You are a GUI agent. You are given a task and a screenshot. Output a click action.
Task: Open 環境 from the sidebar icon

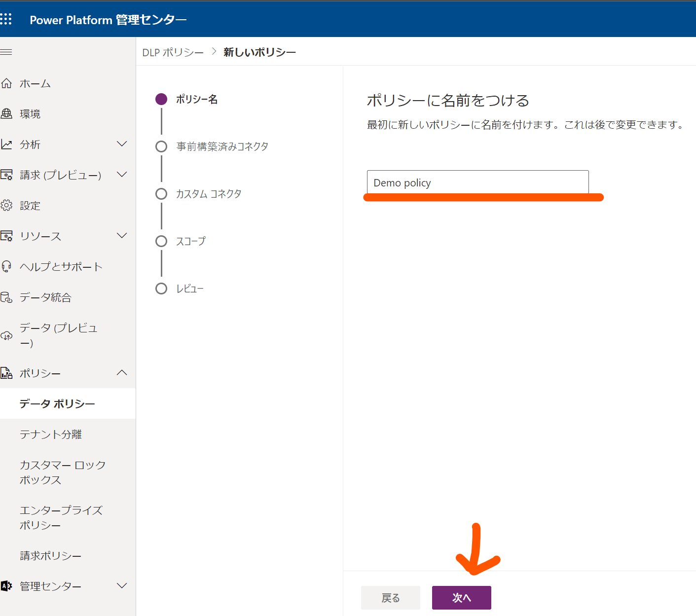tap(7, 113)
